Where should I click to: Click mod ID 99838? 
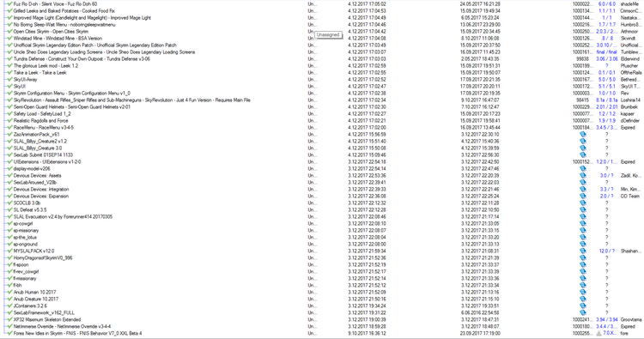[x=582, y=59]
